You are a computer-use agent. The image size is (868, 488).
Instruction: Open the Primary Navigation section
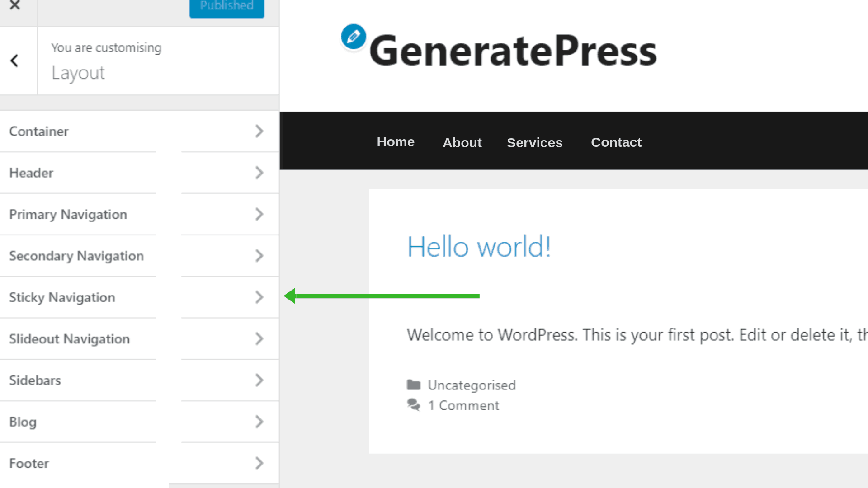point(139,215)
